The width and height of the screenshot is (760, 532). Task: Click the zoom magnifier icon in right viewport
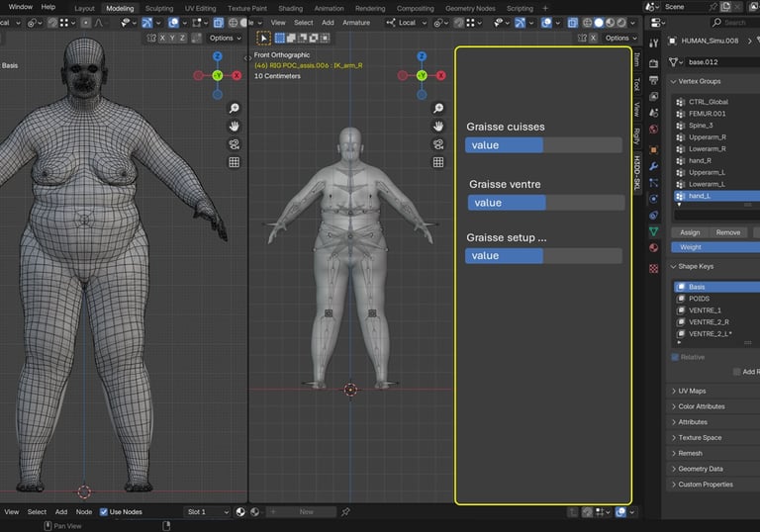438,108
